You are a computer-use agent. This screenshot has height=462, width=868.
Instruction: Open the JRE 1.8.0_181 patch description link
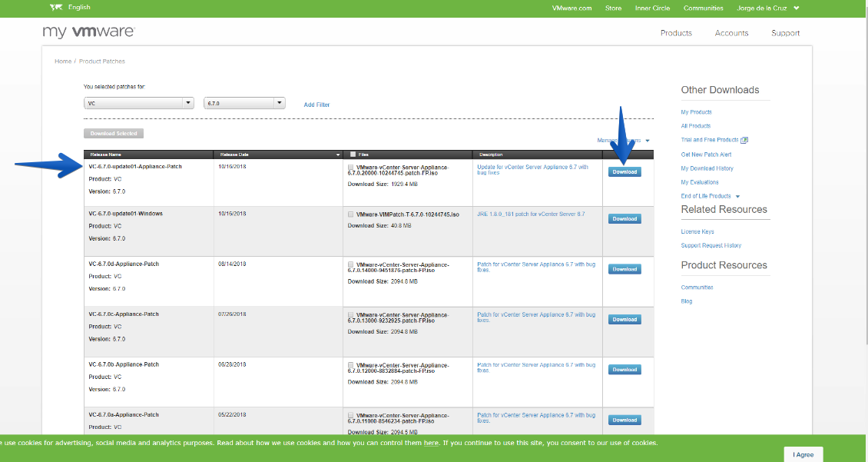[x=531, y=214]
